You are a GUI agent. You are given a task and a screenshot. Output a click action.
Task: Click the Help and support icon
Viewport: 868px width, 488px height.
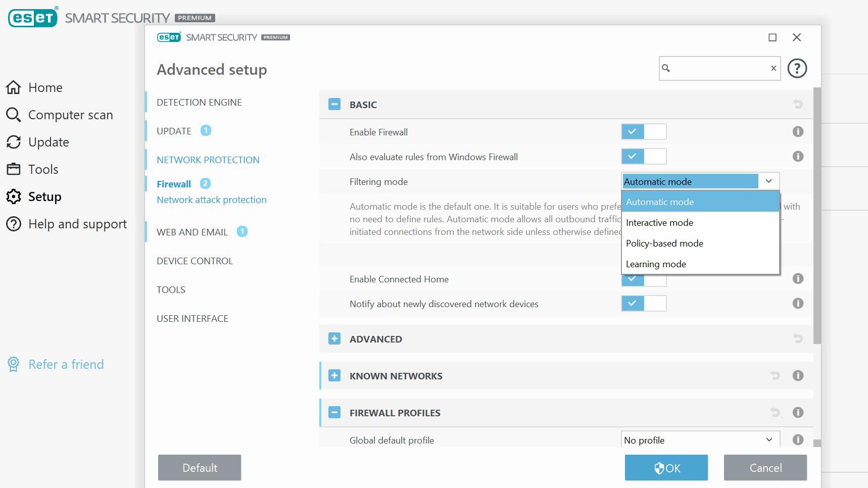(14, 224)
